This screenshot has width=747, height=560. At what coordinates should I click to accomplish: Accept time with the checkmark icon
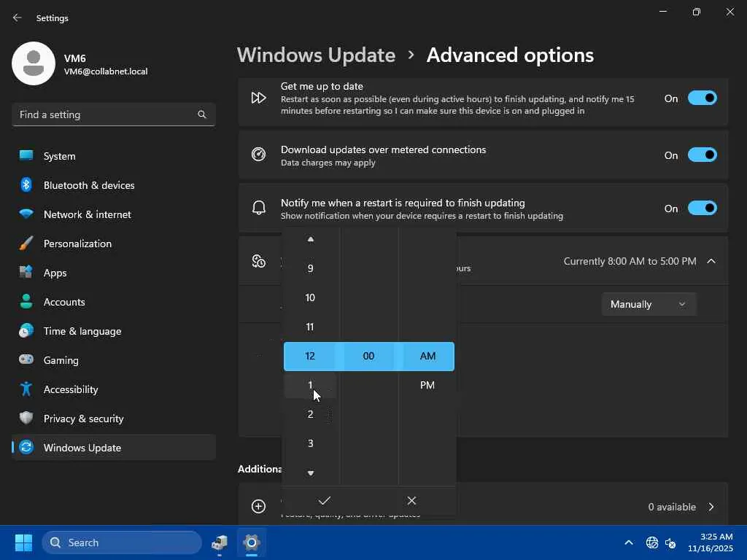325,500
